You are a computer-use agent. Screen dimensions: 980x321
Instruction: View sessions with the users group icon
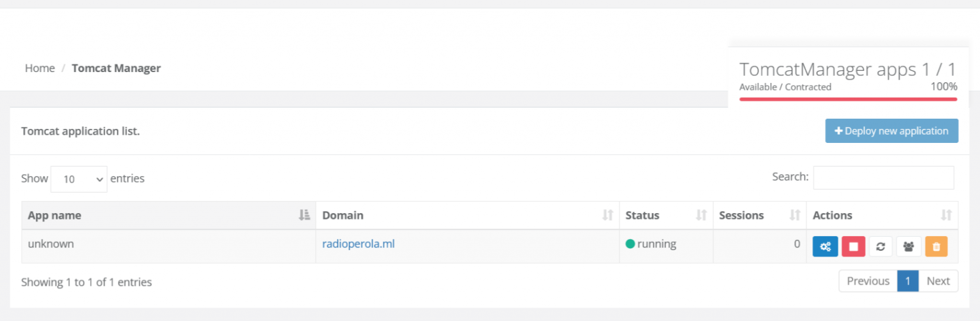tap(909, 246)
